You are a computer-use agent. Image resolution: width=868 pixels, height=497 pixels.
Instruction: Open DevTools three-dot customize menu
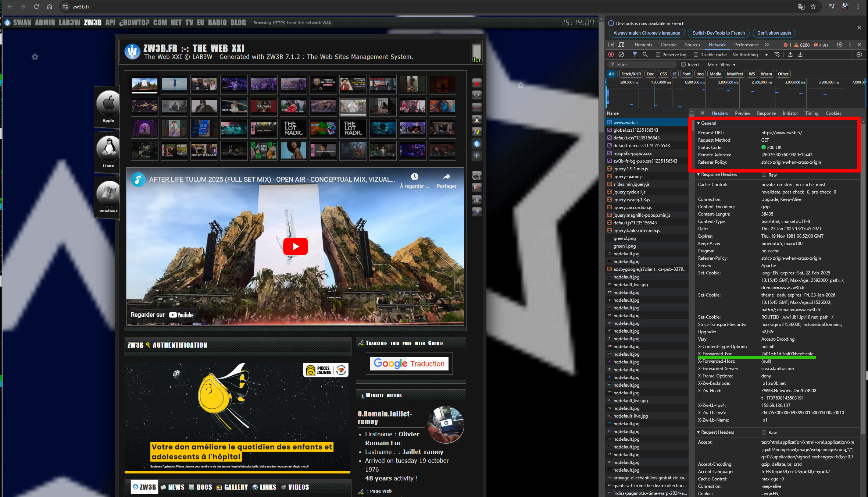(x=850, y=45)
